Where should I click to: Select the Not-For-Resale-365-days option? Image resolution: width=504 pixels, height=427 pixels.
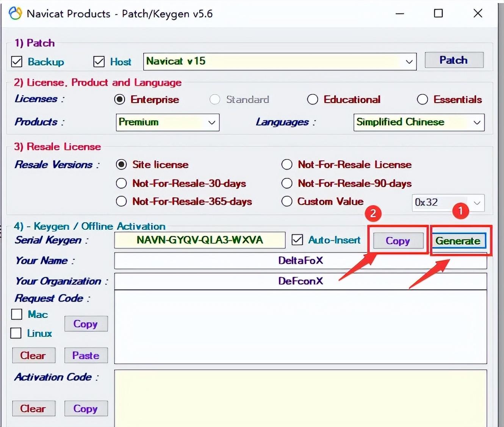tap(121, 201)
